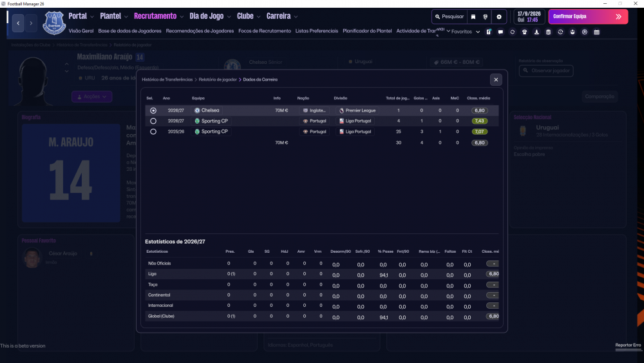Screen dimensions: 644x363
Task: Click the Confirmar Equipa button
Action: [x=588, y=17]
